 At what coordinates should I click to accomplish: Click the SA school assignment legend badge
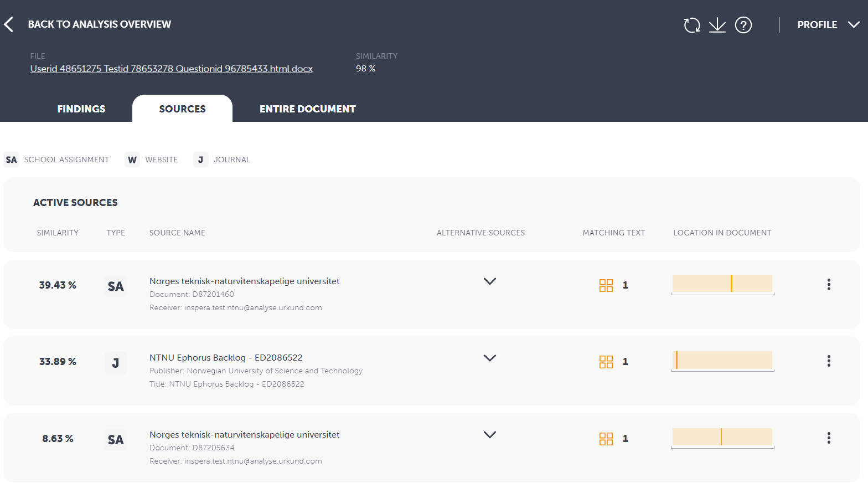coord(12,160)
